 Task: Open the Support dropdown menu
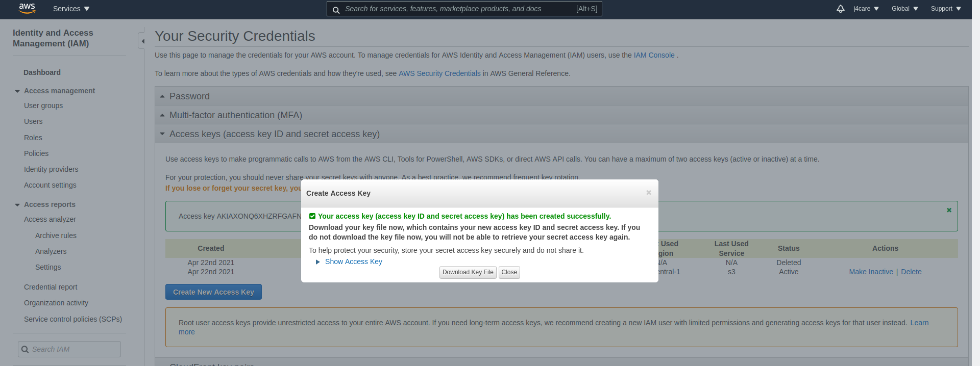tap(946, 9)
